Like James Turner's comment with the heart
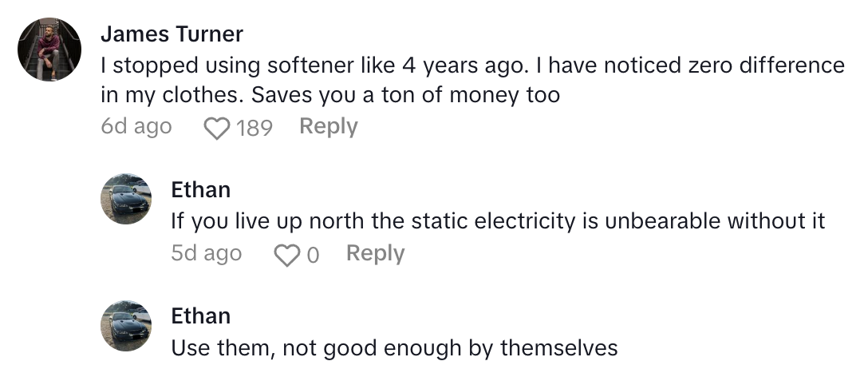 [x=217, y=128]
